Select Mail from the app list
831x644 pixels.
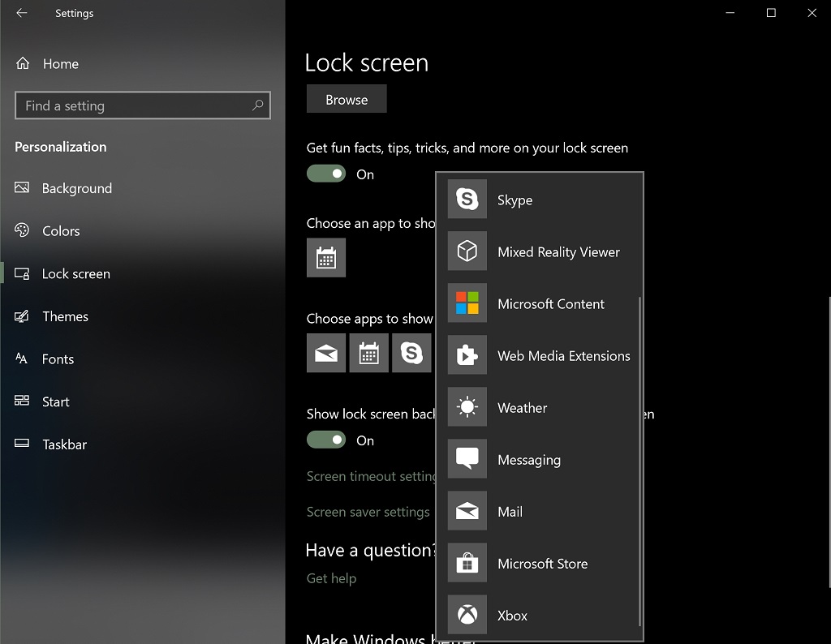540,510
